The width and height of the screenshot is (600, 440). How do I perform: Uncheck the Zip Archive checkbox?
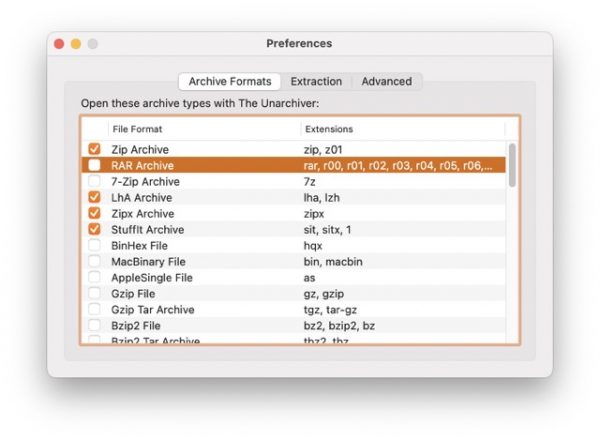pos(95,149)
